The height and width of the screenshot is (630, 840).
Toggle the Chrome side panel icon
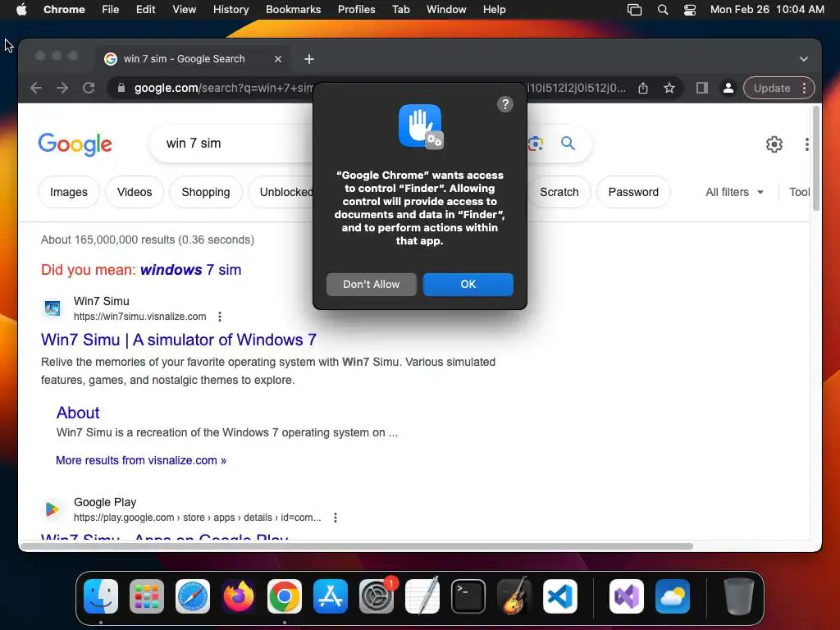702,88
